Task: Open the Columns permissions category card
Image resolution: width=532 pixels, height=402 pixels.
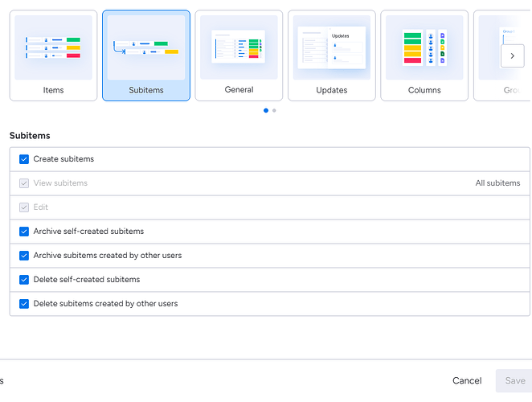Action: tap(424, 55)
